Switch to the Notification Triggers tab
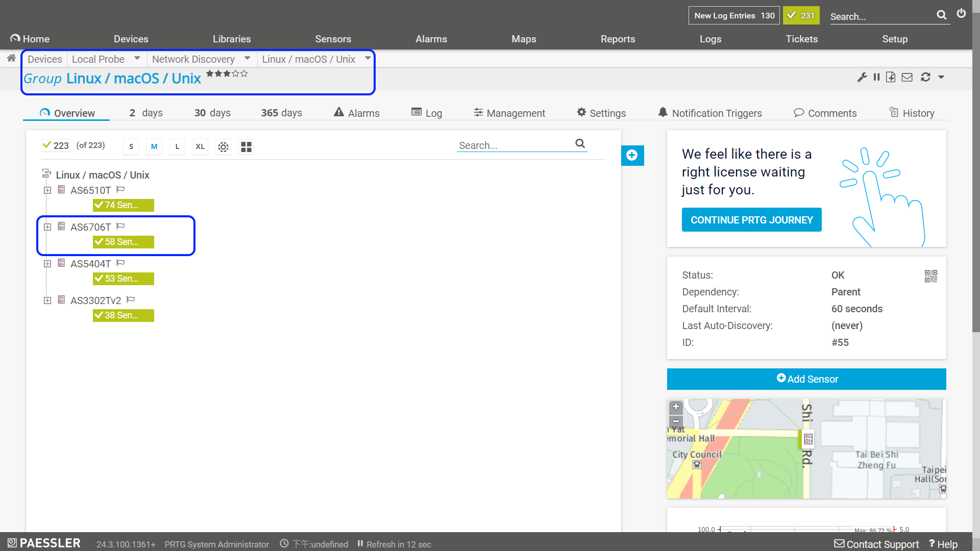Image resolution: width=980 pixels, height=551 pixels. [x=710, y=113]
